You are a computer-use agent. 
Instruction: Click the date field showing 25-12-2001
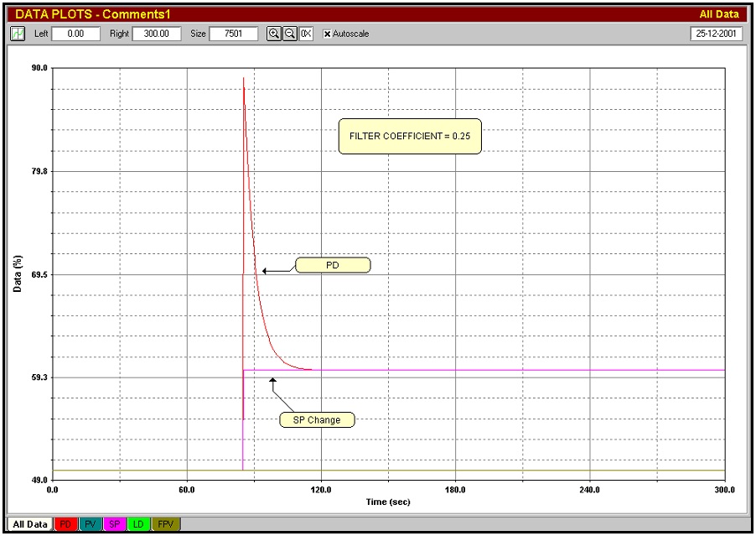(x=717, y=34)
